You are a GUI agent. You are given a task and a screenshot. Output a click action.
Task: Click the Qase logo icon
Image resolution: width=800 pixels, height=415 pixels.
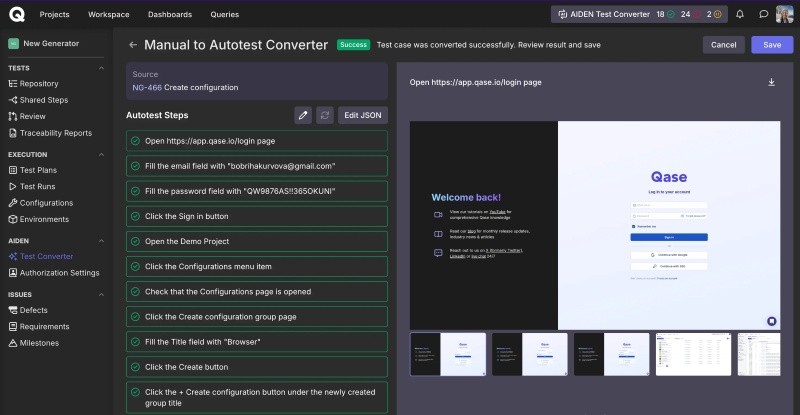17,14
